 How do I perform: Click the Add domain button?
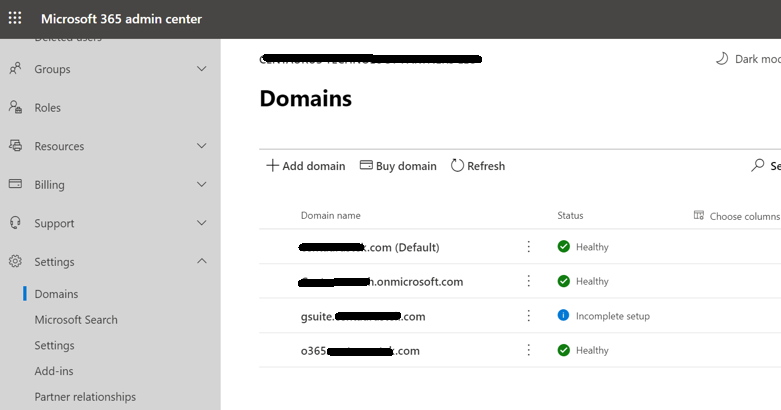[x=306, y=166]
